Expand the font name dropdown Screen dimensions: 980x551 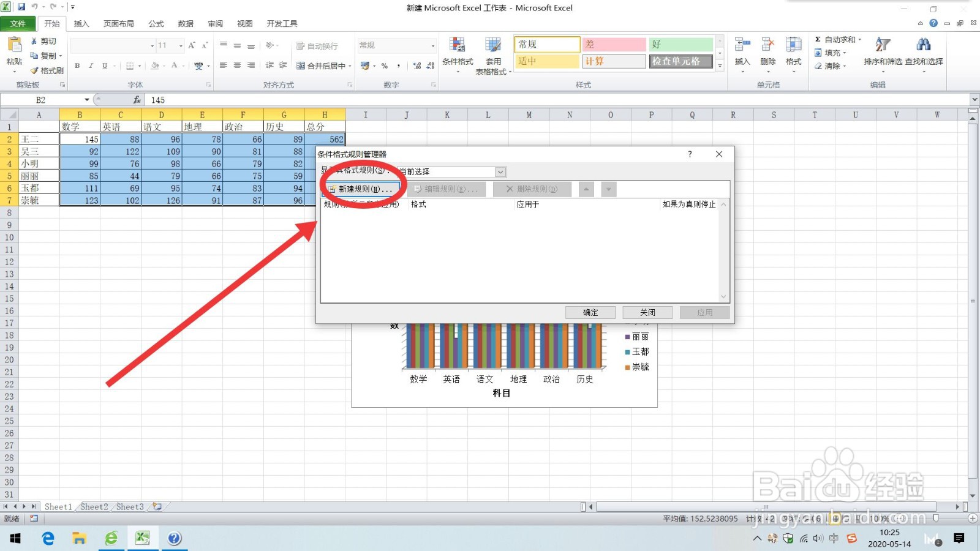[x=153, y=46]
